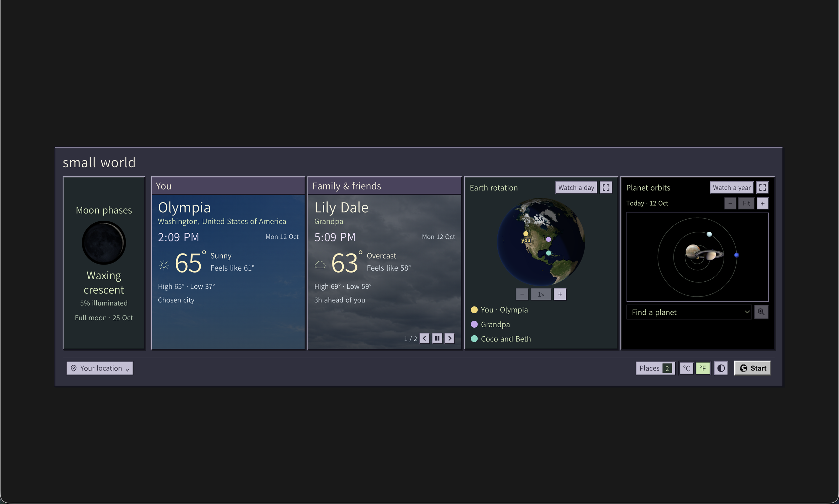
Task: Click the Watch a day button
Action: click(x=576, y=187)
